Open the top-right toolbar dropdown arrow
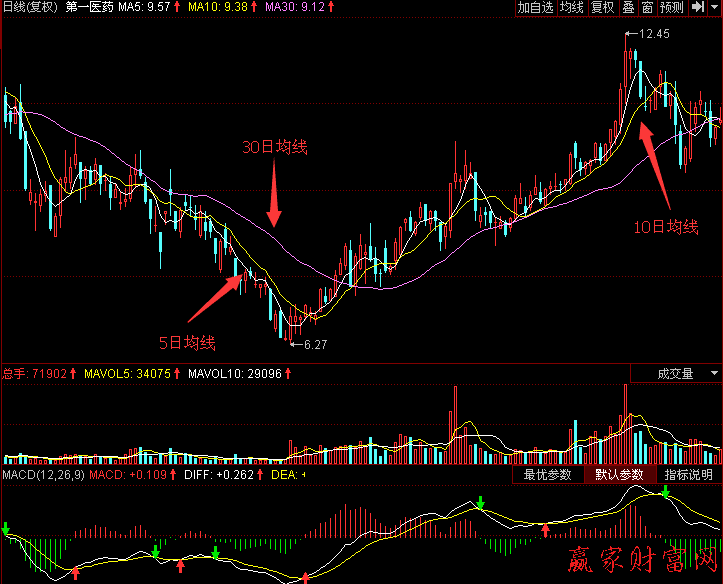This screenshot has width=723, height=584. (x=714, y=8)
